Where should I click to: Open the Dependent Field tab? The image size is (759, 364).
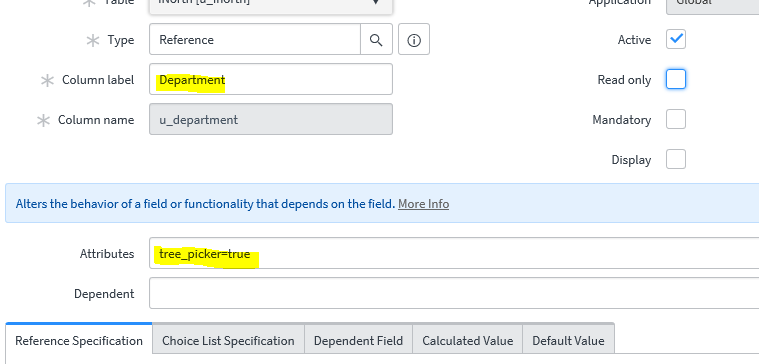(x=358, y=341)
